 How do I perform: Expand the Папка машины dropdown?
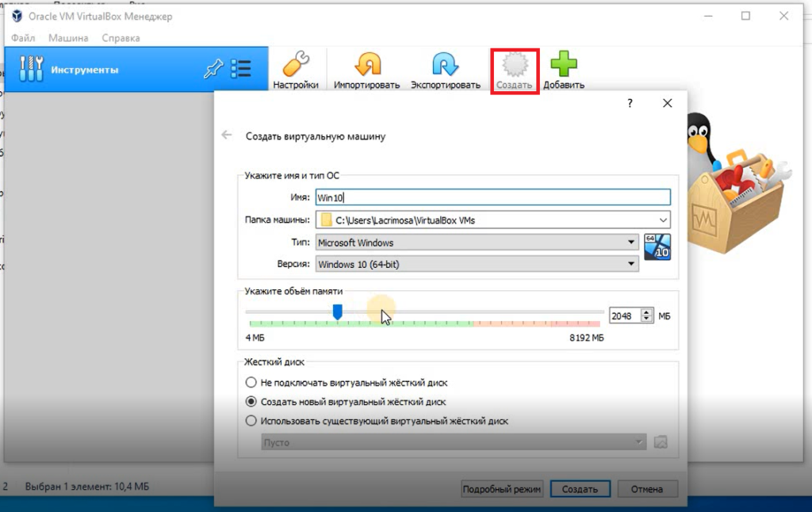663,220
